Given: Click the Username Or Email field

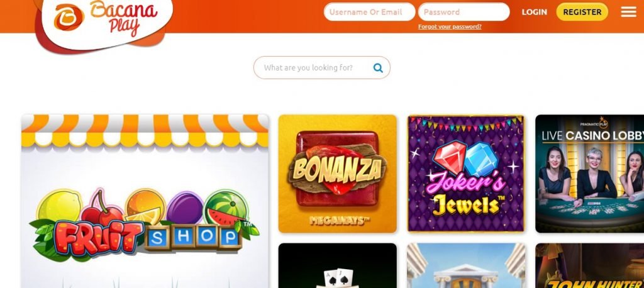Looking at the screenshot, I should 369,12.
